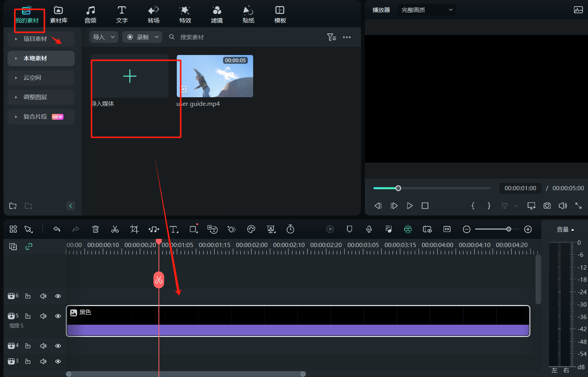Viewport: 588px width, 377px height.
Task: Lock track 4 using the lock icon
Action: pyautogui.click(x=28, y=345)
